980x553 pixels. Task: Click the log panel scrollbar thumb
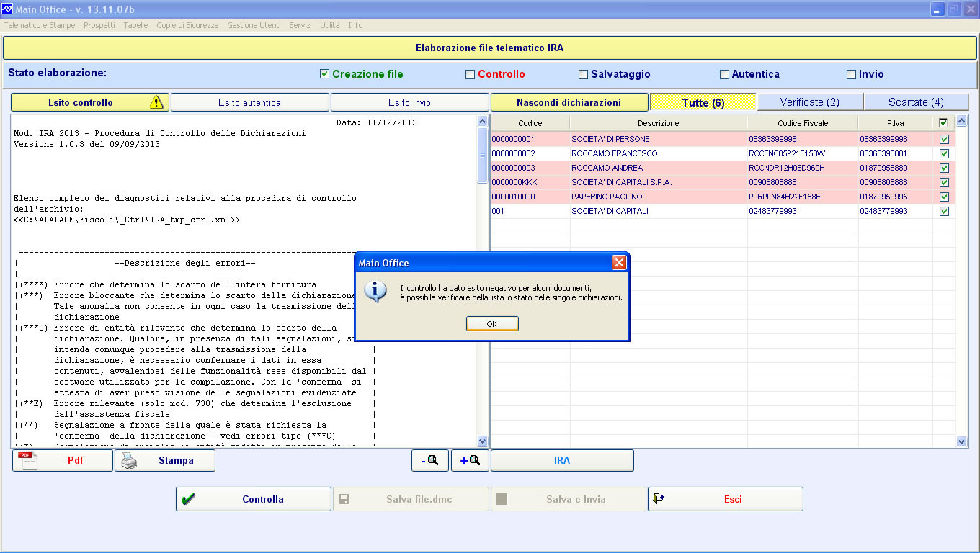click(482, 155)
